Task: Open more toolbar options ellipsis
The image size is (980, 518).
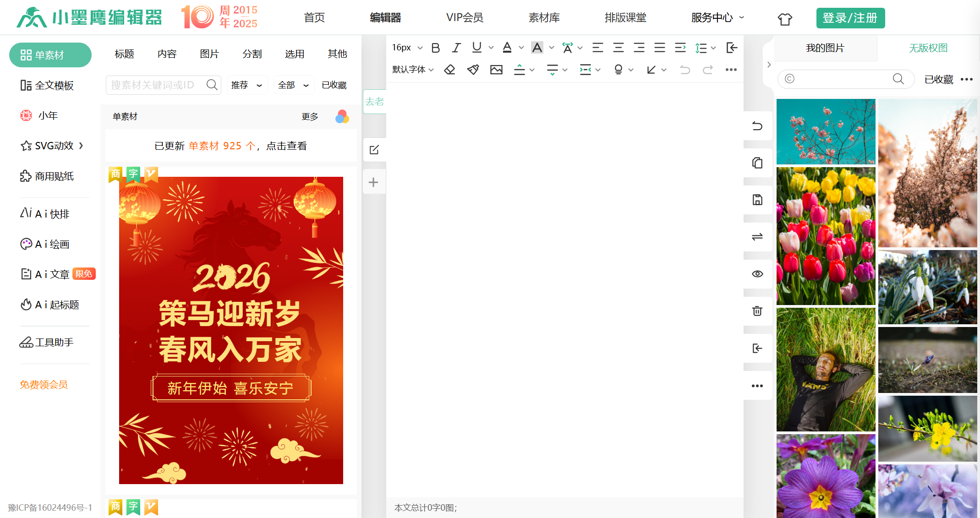Action: pyautogui.click(x=731, y=70)
